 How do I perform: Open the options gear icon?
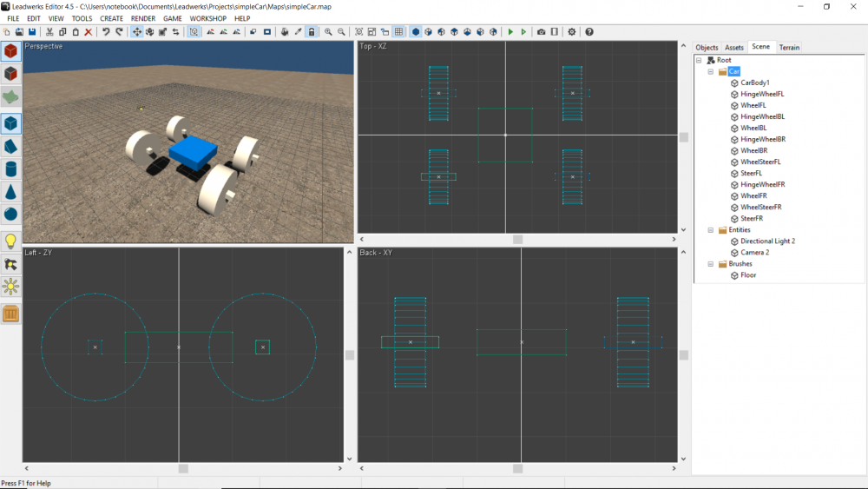click(571, 32)
